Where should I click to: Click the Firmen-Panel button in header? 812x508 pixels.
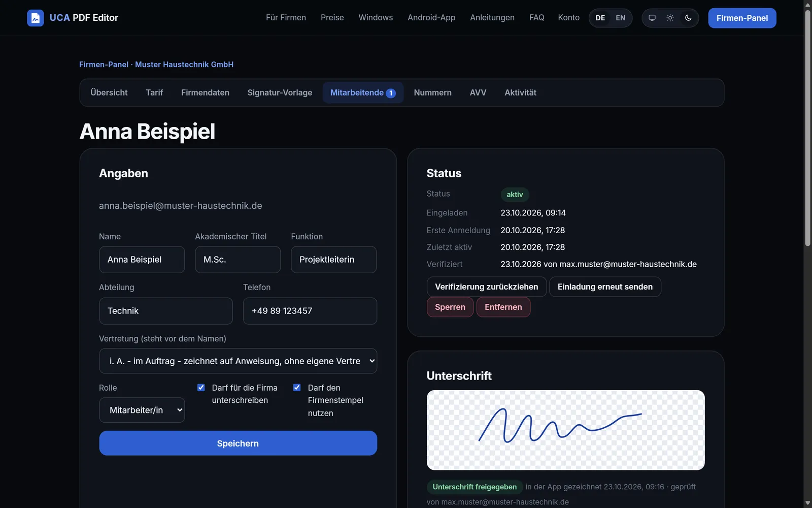[x=742, y=18]
